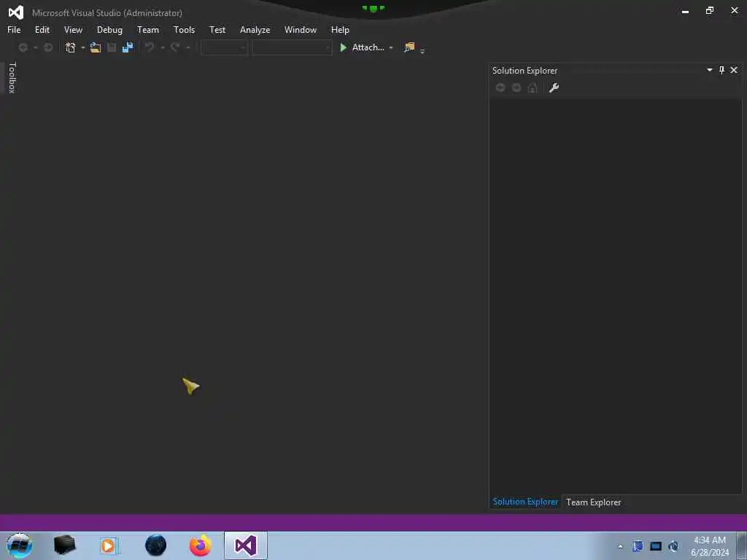Click the Show desktop strip

(x=743, y=545)
